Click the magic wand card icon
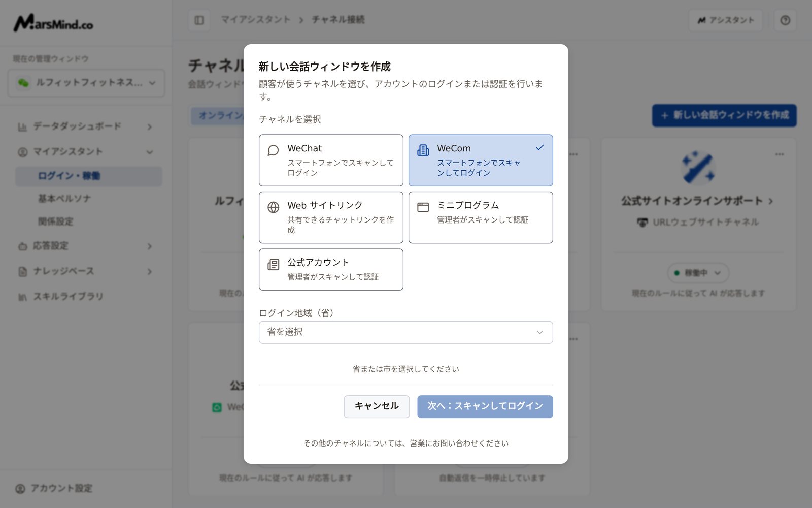This screenshot has height=508, width=812. (698, 167)
